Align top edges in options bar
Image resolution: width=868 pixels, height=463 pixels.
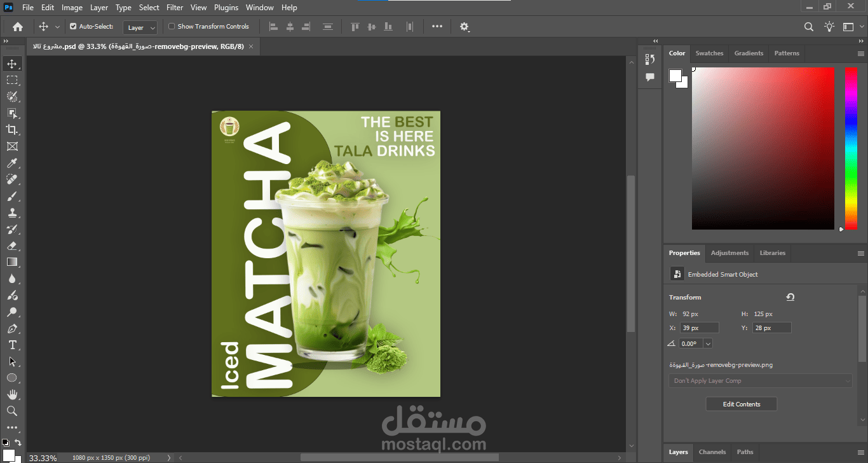click(x=355, y=27)
